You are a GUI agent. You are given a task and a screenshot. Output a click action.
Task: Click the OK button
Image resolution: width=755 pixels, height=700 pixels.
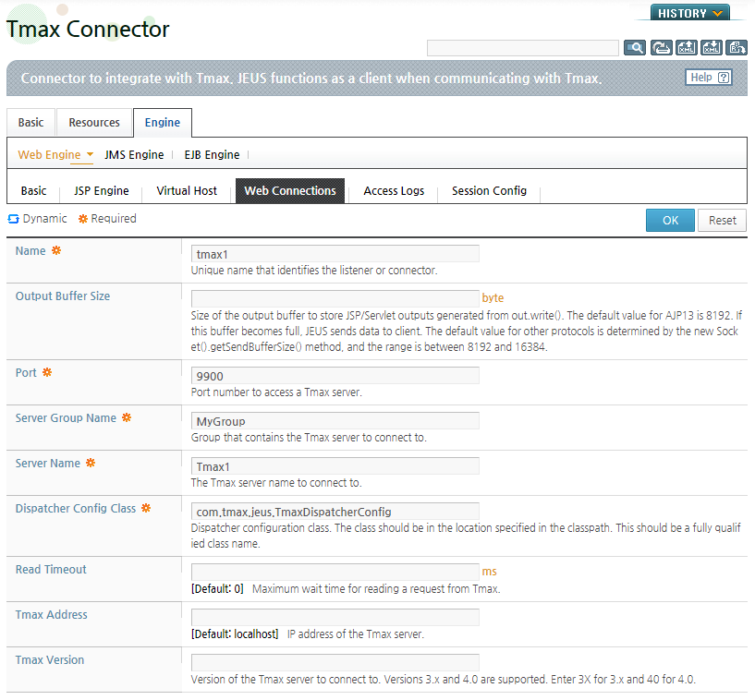tap(670, 221)
